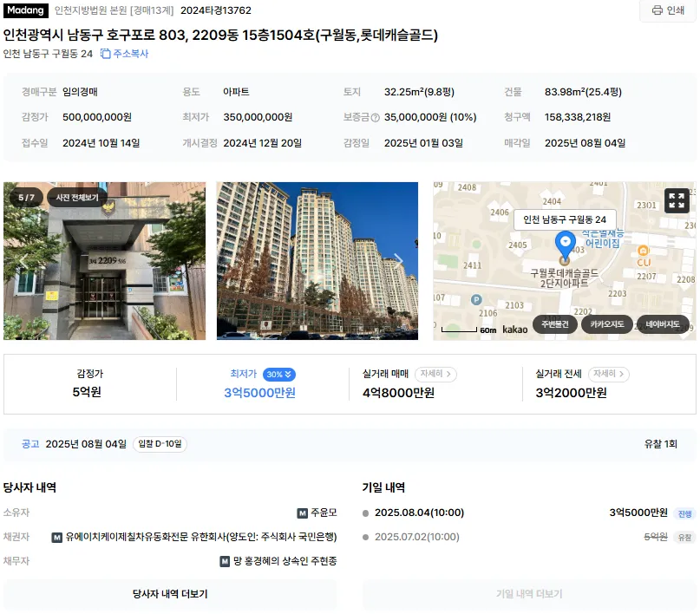Click the CU store marker on map
The height and width of the screenshot is (614, 700).
coord(644,256)
